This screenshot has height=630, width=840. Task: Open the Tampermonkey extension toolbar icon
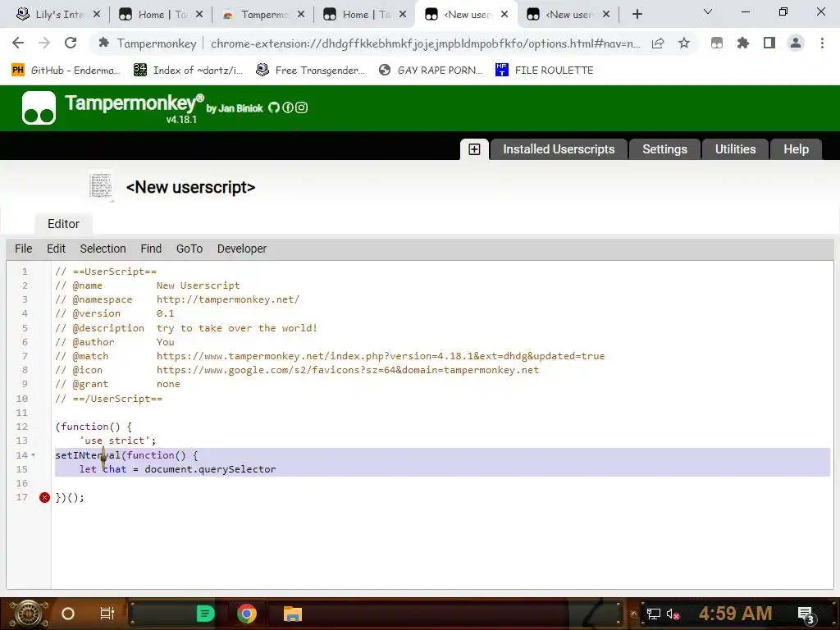click(717, 43)
